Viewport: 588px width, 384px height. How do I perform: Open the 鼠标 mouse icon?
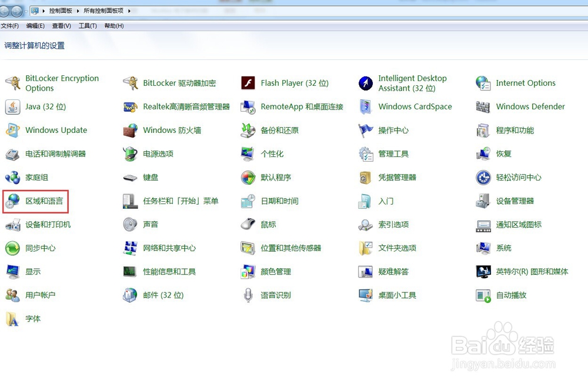[x=248, y=225]
